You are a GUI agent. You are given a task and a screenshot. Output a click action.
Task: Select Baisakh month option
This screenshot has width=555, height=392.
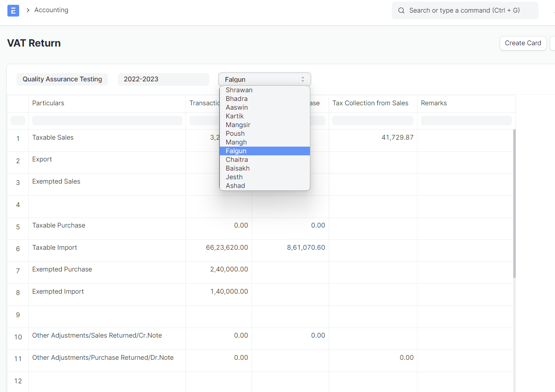tap(237, 168)
